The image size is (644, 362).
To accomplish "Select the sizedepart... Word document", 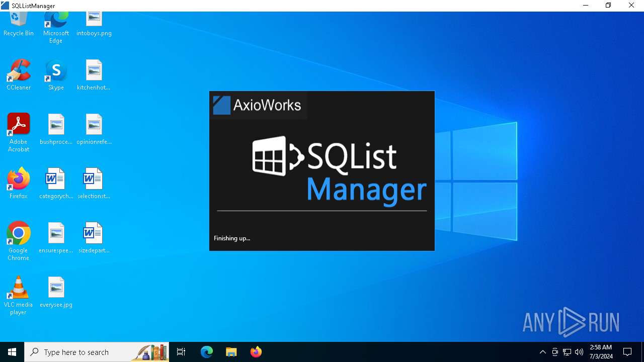I will (94, 238).
